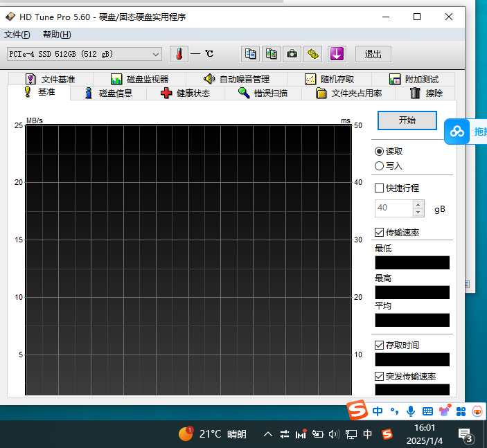Image resolution: width=487 pixels, height=448 pixels.
Task: Switch to the 磁盘信息 tab
Action: pos(108,93)
